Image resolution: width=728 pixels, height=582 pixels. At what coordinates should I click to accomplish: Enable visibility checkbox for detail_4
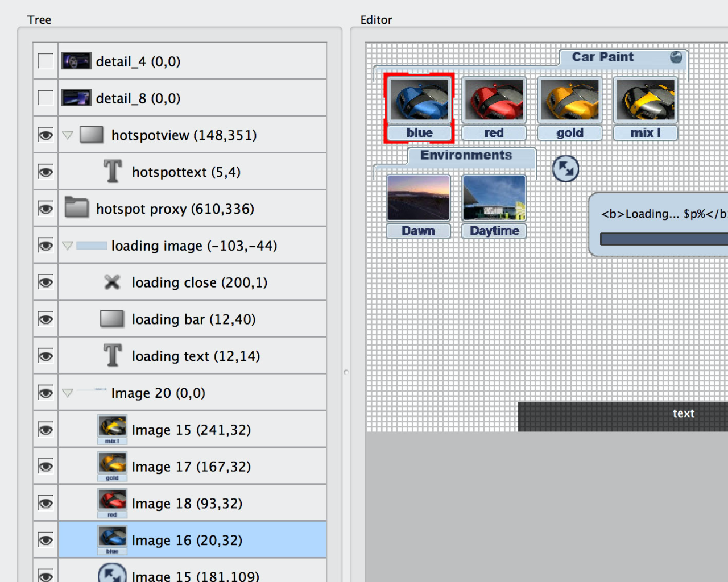45,61
